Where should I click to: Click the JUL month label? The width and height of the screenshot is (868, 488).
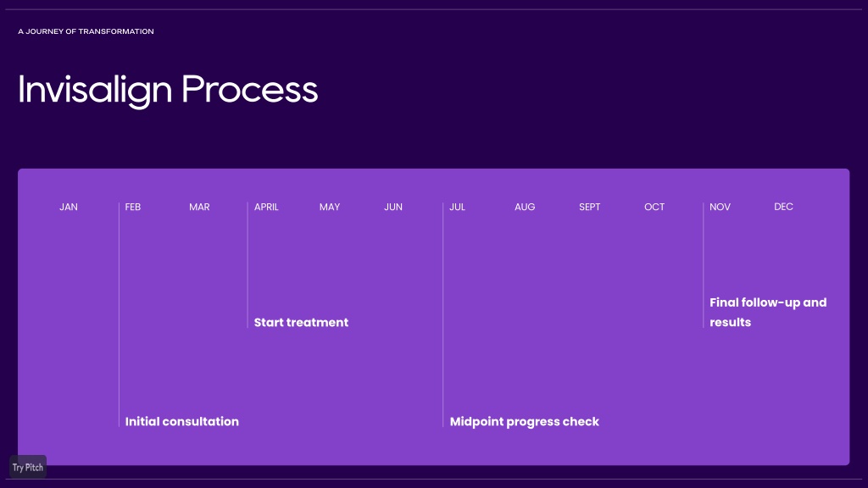pos(457,207)
